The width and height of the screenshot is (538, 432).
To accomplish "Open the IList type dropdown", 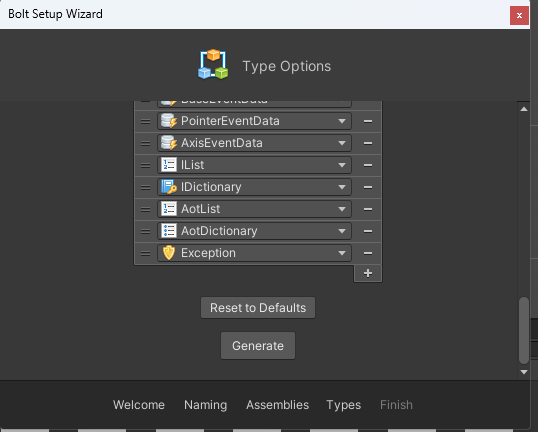I will (254, 165).
